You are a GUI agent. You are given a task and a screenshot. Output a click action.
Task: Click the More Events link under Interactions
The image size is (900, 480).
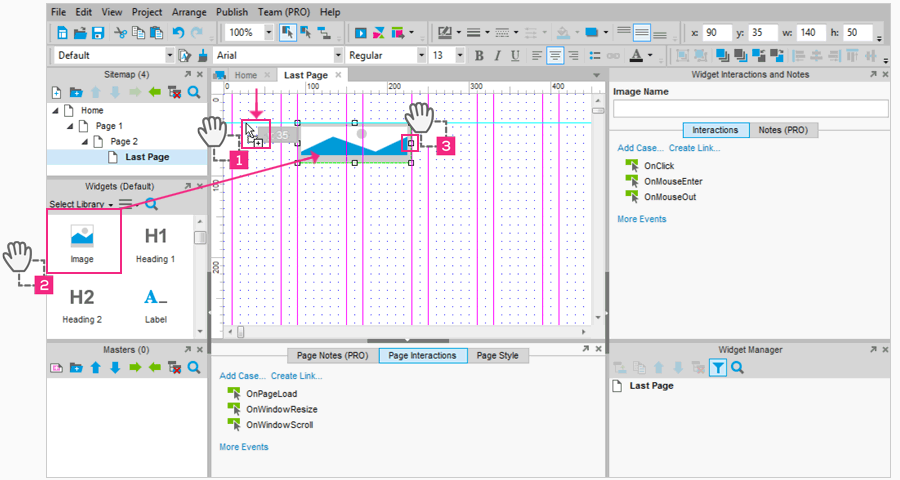coord(641,218)
